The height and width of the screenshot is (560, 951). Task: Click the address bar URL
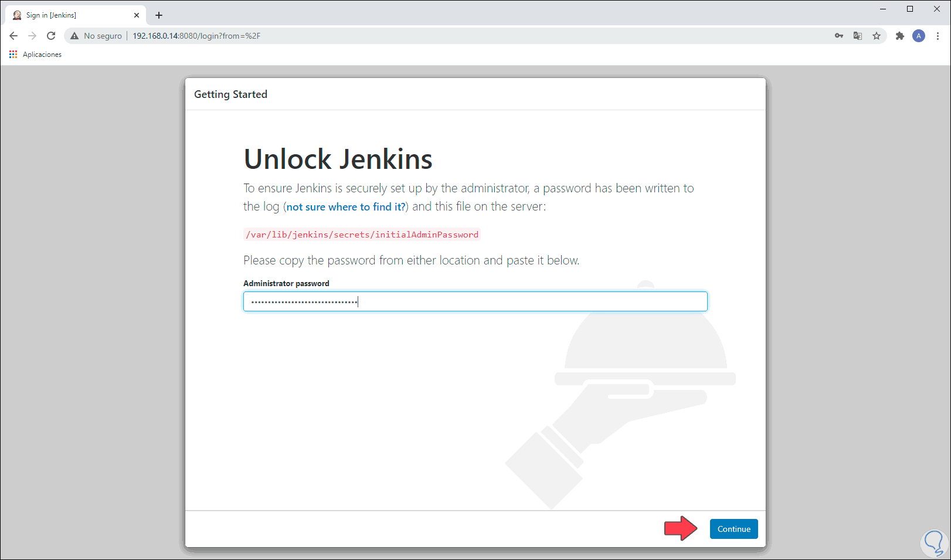coord(196,36)
